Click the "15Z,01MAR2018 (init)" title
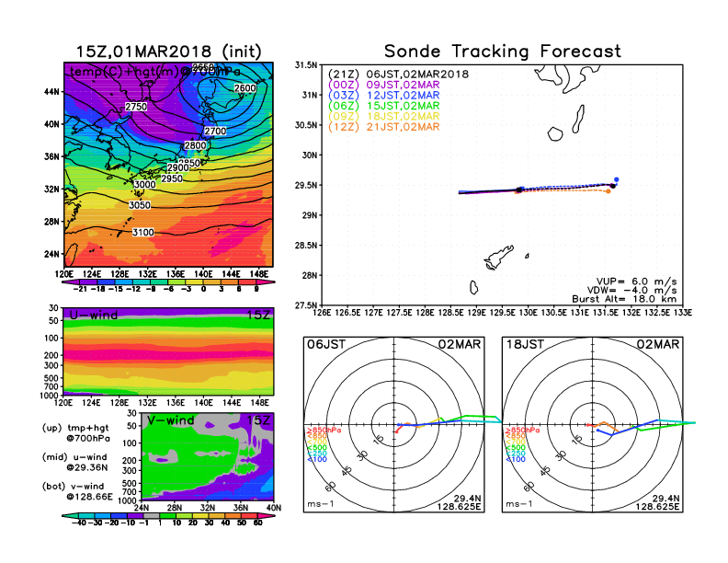728x563 pixels. 168,52
